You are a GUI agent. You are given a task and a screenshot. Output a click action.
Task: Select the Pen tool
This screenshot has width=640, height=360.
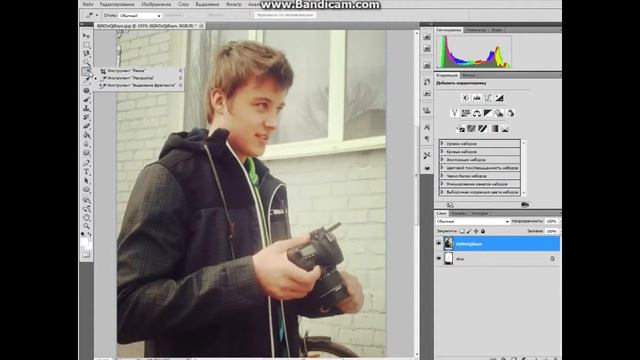tap(86, 162)
